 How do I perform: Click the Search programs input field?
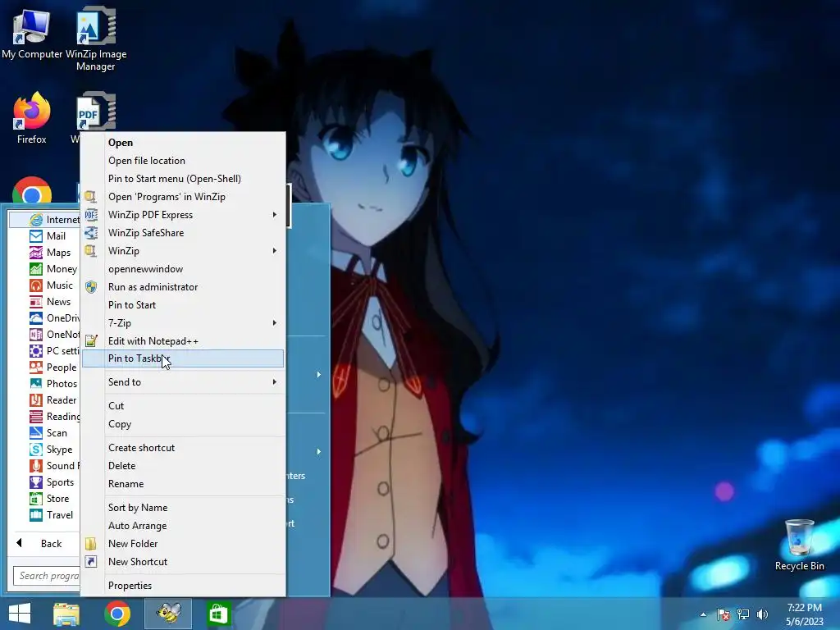[47, 576]
